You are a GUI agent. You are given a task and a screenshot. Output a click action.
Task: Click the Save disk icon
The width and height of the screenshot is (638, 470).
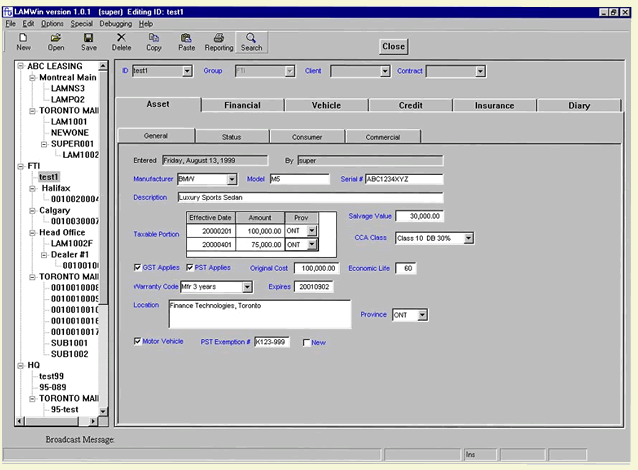[89, 38]
